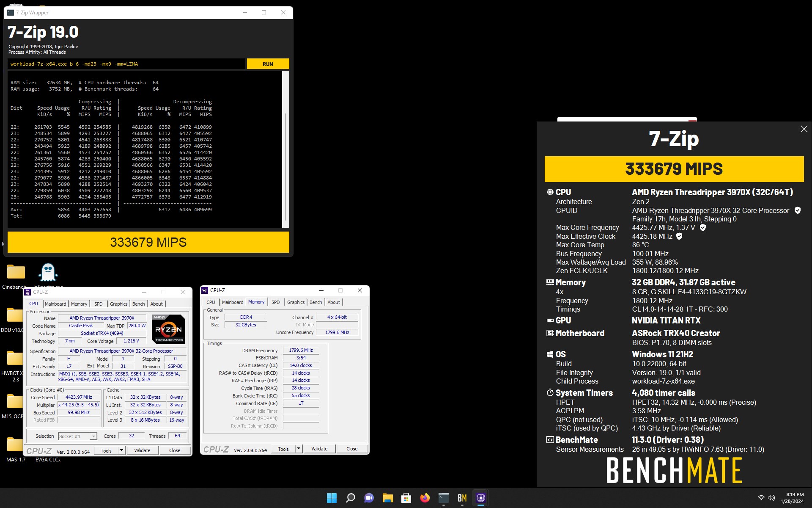Open the network status tray icon
812x508 pixels.
(761, 498)
